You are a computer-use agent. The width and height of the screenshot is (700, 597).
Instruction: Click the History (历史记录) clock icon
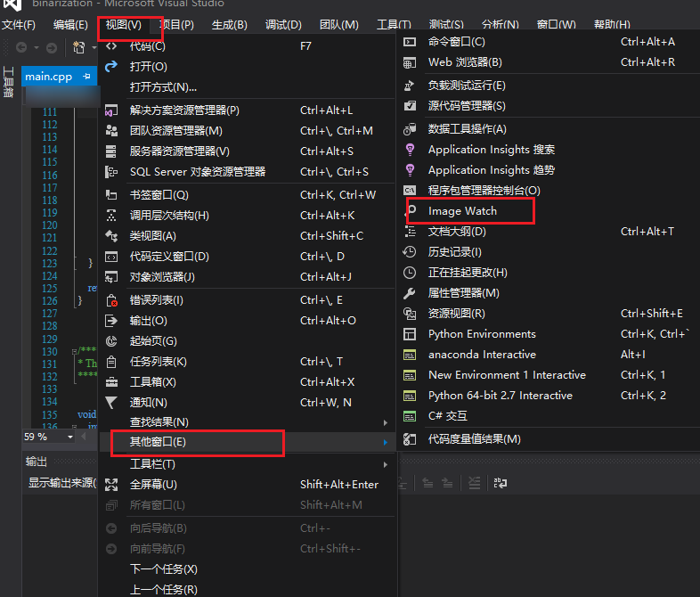(410, 252)
